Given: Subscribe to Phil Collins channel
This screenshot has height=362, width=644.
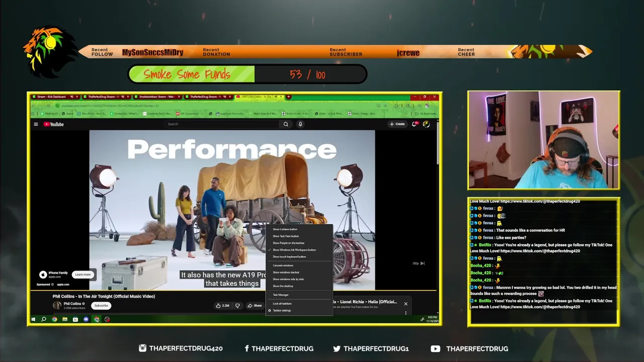Looking at the screenshot, I should click(101, 306).
